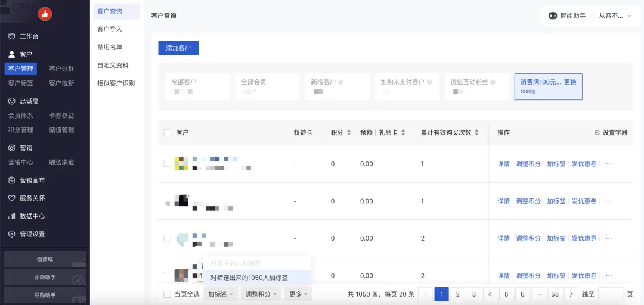Click the 添加客户 button
Viewport: 644px width, 305px height.
point(178,48)
